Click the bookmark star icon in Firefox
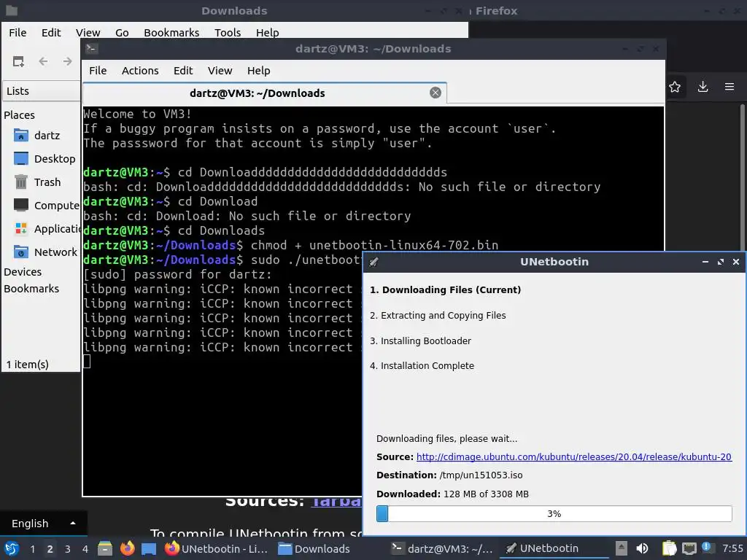This screenshot has height=560, width=747. click(x=675, y=87)
